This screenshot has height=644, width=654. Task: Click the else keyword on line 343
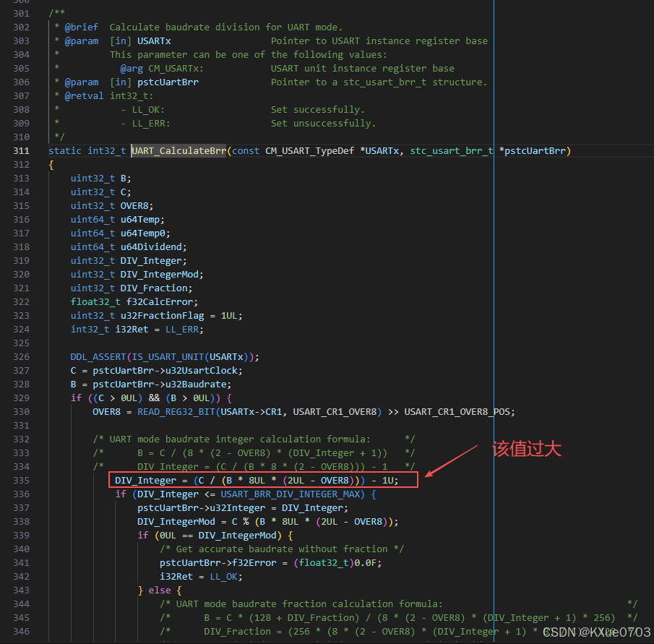point(159,591)
